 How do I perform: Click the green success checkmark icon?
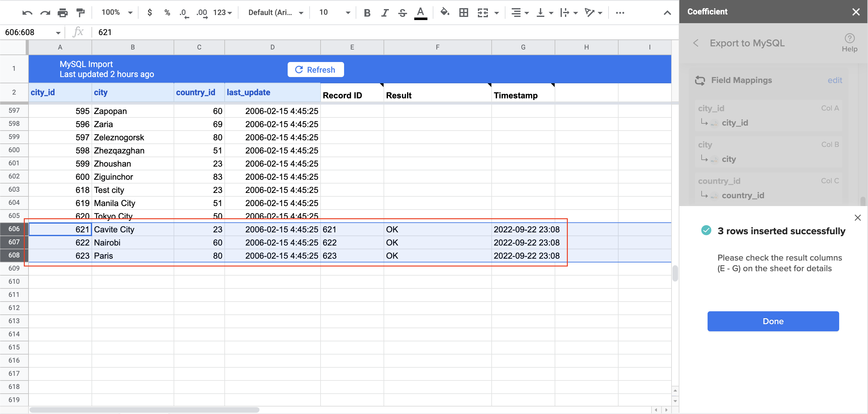706,230
